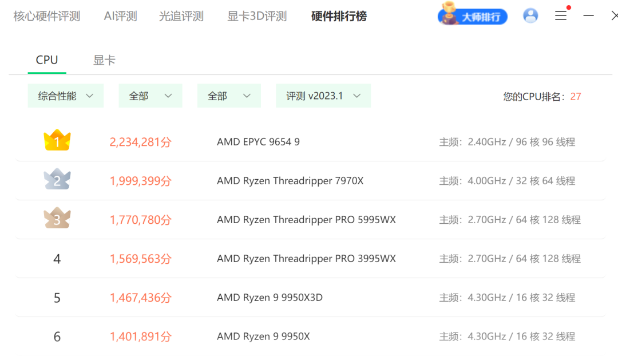Click the score 1,467,436分
The image size is (618, 364).
tap(141, 298)
